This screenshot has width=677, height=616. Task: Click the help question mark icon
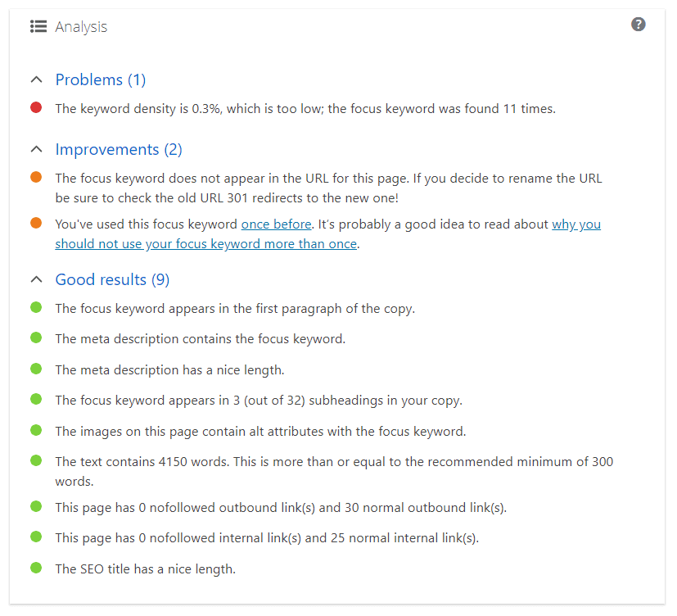639,25
